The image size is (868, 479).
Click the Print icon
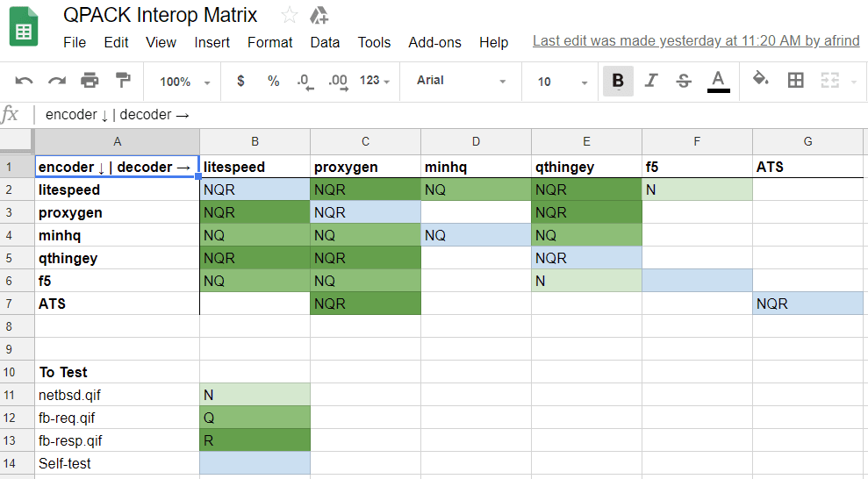tap(90, 81)
